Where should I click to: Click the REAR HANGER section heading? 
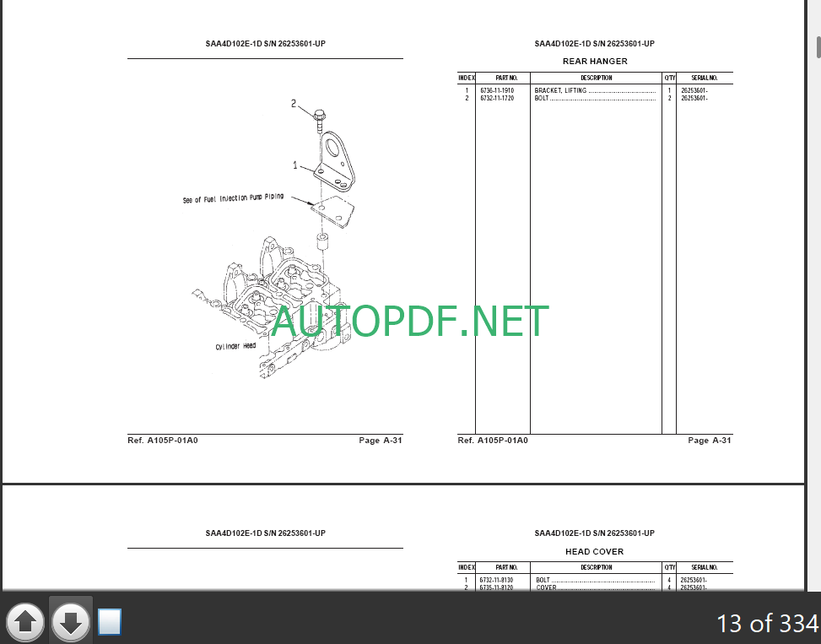pos(595,62)
